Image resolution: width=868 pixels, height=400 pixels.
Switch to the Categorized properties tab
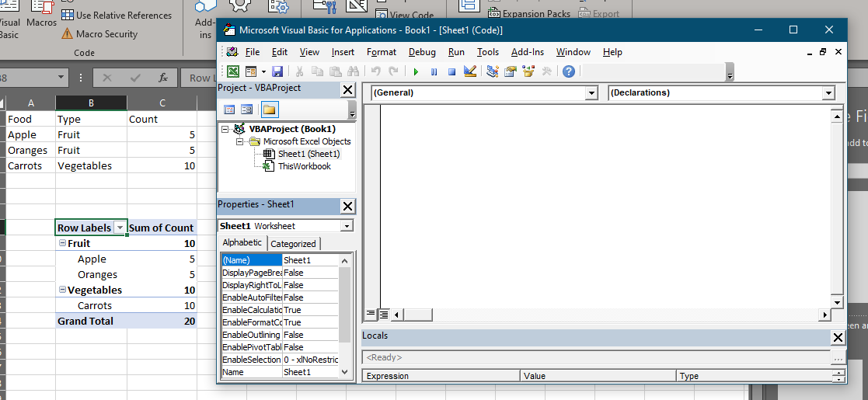click(x=294, y=243)
